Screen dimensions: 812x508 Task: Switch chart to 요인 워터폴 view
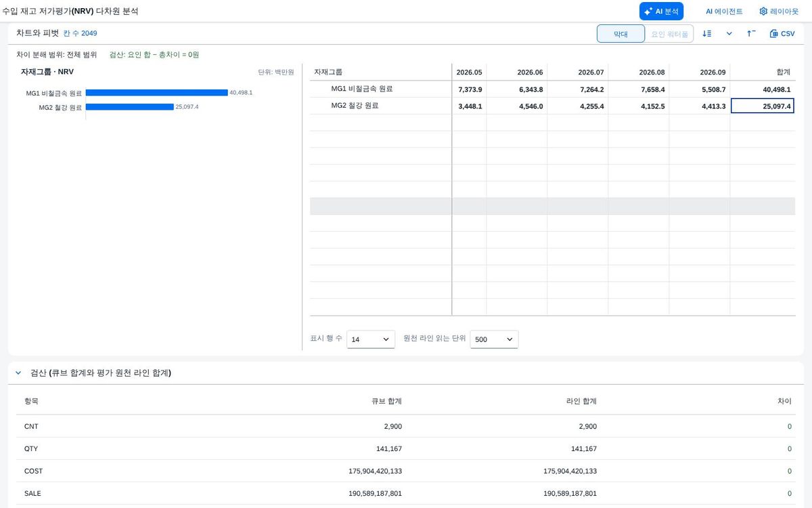pos(669,34)
